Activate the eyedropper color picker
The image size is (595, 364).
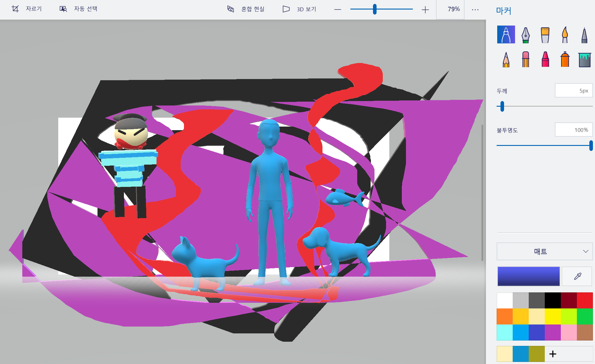(x=577, y=276)
